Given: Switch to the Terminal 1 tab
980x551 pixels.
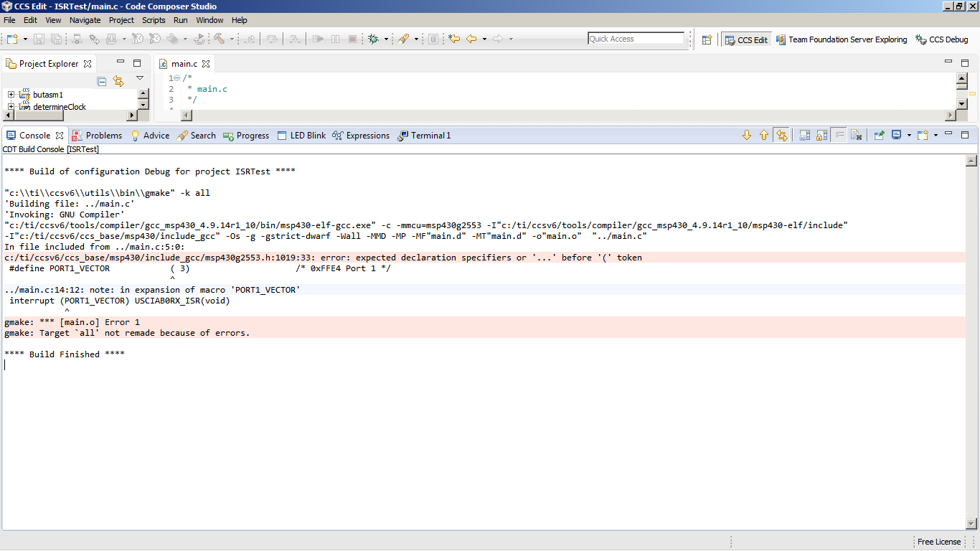Looking at the screenshot, I should click(x=424, y=135).
